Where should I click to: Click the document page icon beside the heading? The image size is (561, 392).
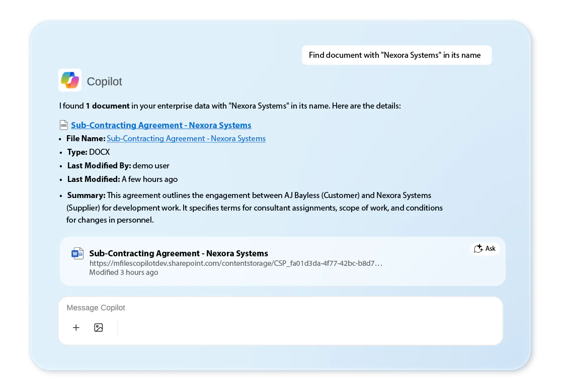[x=64, y=125]
